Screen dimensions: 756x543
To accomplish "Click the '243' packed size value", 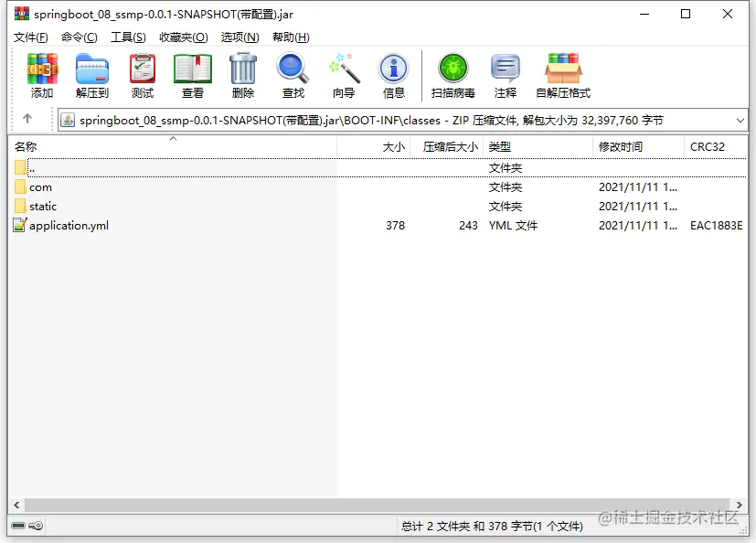I will click(x=468, y=225).
